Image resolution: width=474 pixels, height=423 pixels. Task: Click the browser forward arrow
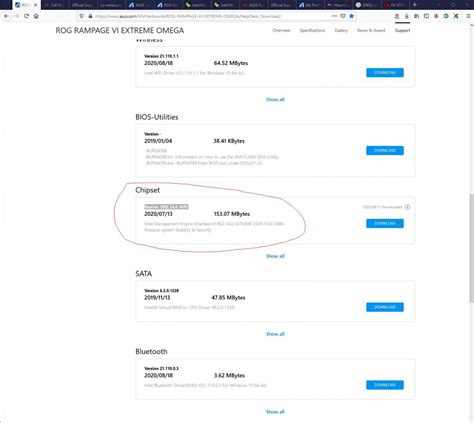point(17,16)
